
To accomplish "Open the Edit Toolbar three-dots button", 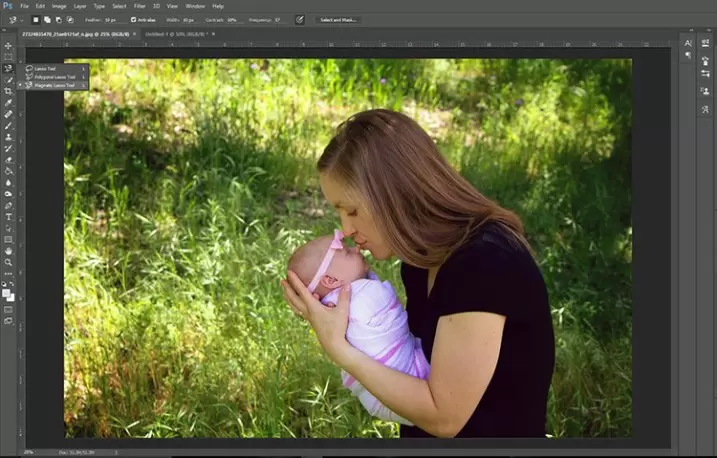I will (x=8, y=274).
